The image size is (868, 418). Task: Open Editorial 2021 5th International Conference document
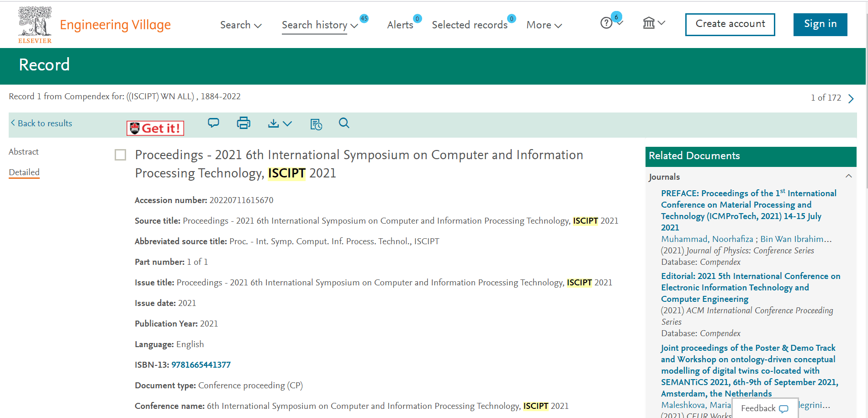pyautogui.click(x=751, y=288)
